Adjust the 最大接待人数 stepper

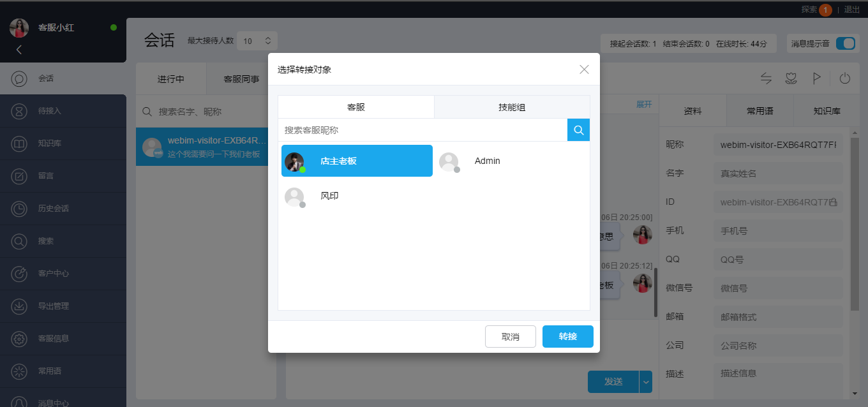click(x=268, y=41)
